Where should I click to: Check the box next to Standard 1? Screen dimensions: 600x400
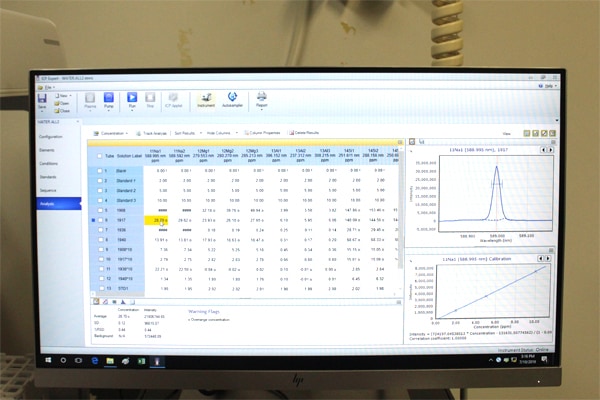point(99,181)
